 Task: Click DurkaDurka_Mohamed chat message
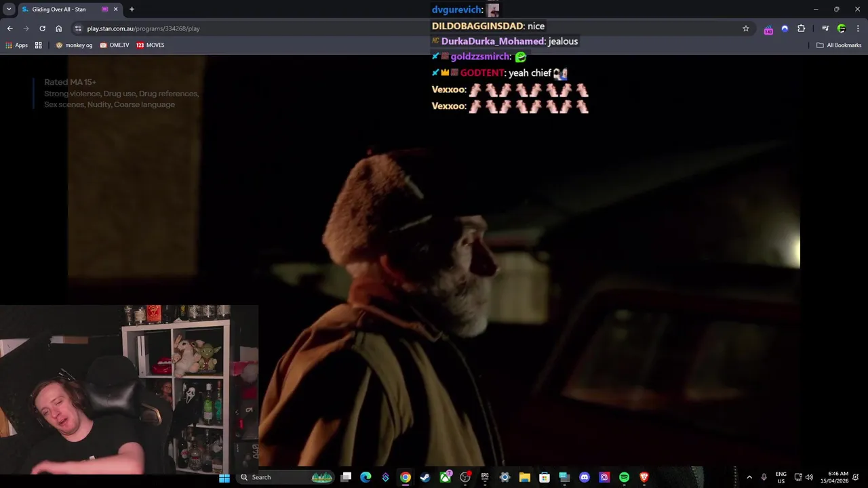(x=505, y=41)
